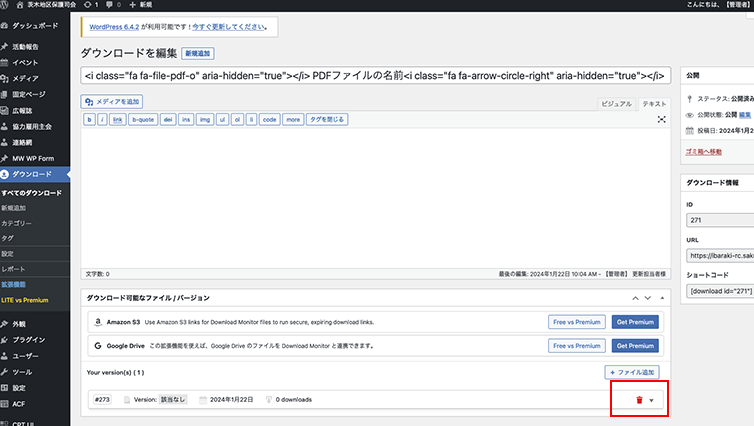Click the updates icon in admin bar
Image resolution: width=754 pixels, height=426 pixels.
coord(89,5)
